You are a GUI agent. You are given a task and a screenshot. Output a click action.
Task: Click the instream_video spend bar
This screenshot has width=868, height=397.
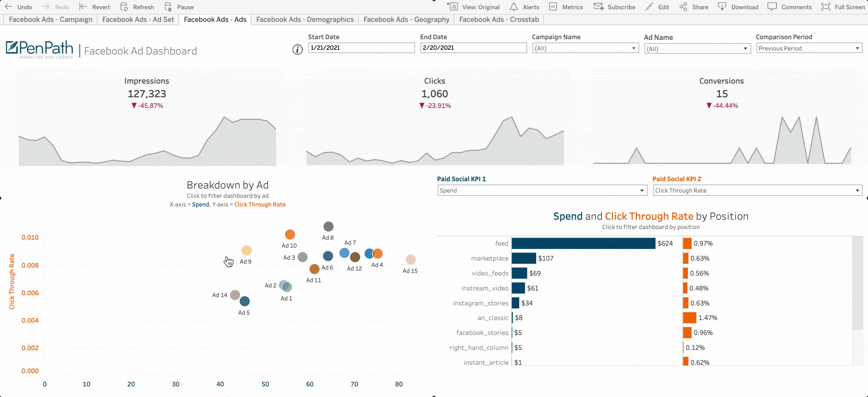point(518,288)
